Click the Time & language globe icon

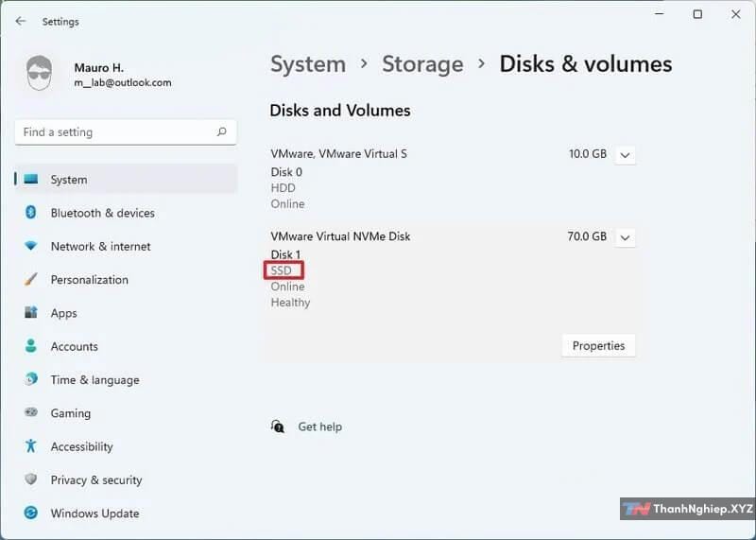[x=31, y=379]
